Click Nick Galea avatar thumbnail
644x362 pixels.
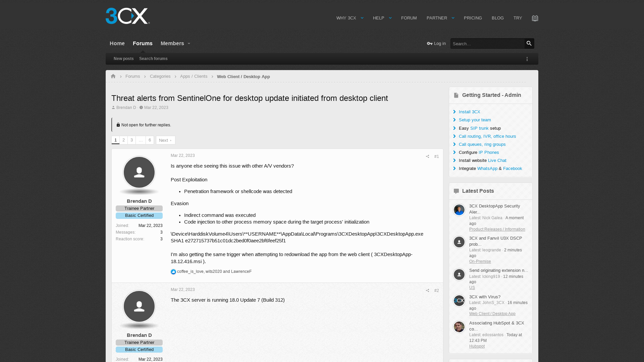(x=459, y=210)
